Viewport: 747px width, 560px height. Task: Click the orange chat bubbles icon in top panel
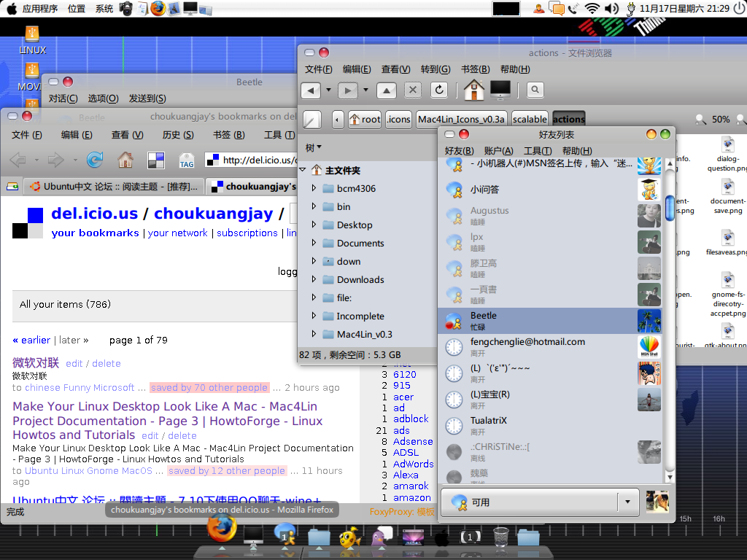pos(557,8)
